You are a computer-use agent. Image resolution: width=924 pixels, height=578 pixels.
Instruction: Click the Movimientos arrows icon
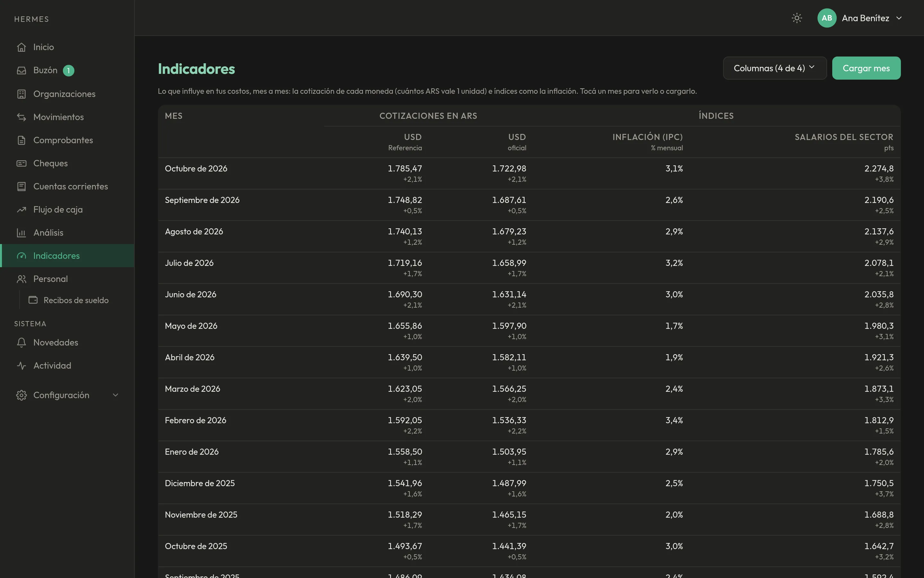click(21, 117)
